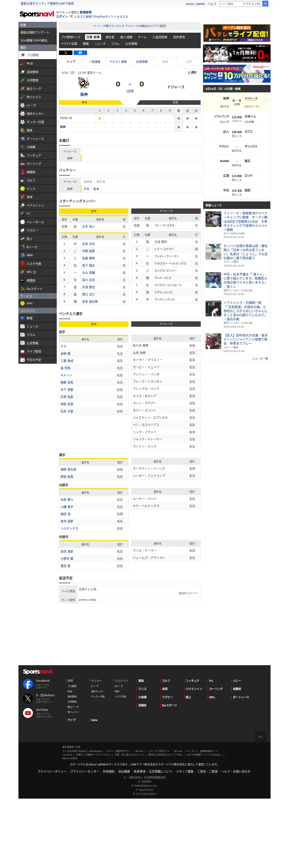Open フィリーズ・青柳晃洋 news thumbnail
This screenshot has height=868, width=289.
pos(213,219)
